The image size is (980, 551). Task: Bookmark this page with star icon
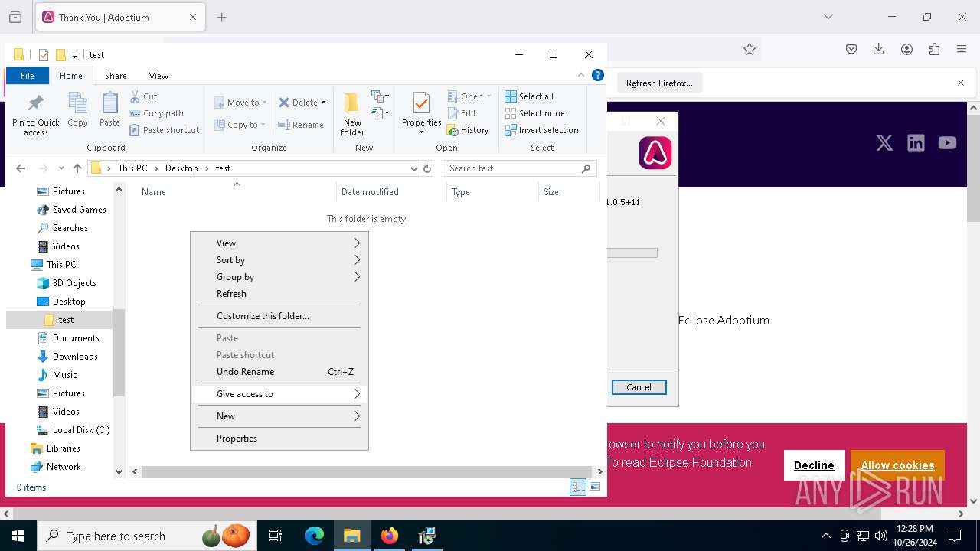coord(750,49)
